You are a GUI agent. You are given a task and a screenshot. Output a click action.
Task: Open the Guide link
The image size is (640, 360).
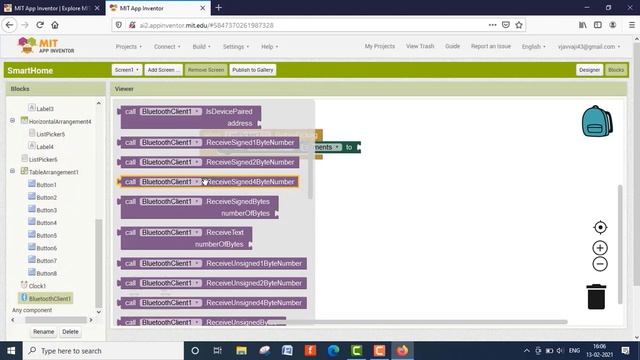452,46
